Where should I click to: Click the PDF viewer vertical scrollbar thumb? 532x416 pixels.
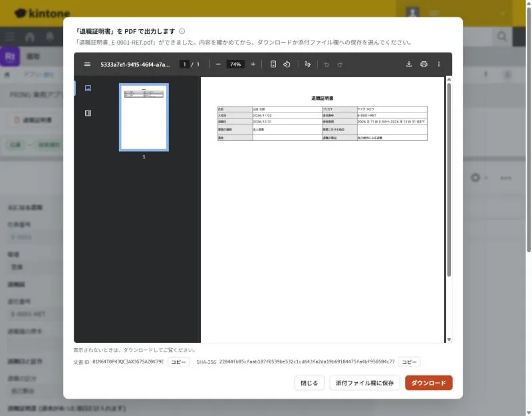click(x=449, y=180)
